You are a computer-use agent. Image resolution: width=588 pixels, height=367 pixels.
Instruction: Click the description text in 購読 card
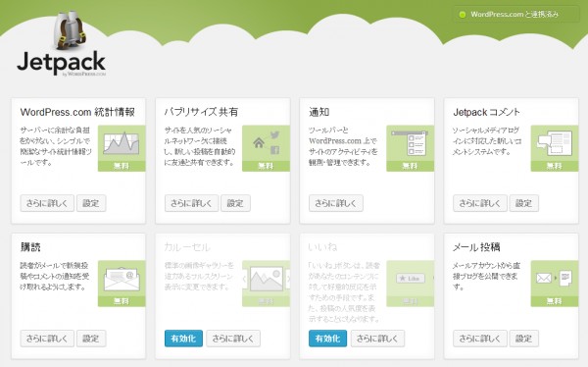[55, 276]
